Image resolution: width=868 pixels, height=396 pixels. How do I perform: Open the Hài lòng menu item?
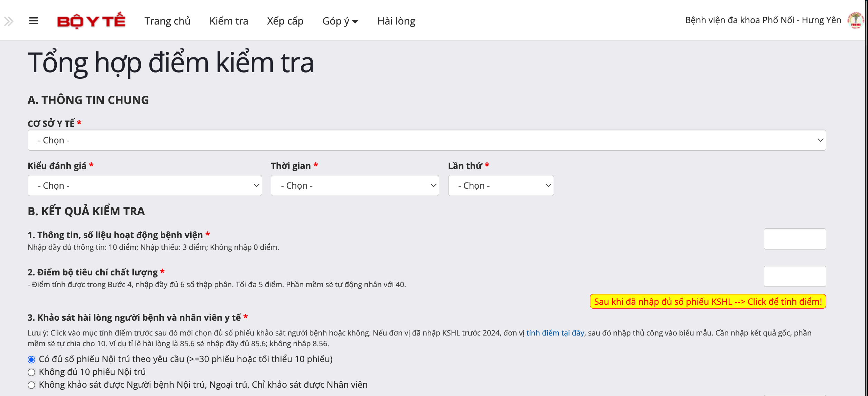[396, 21]
